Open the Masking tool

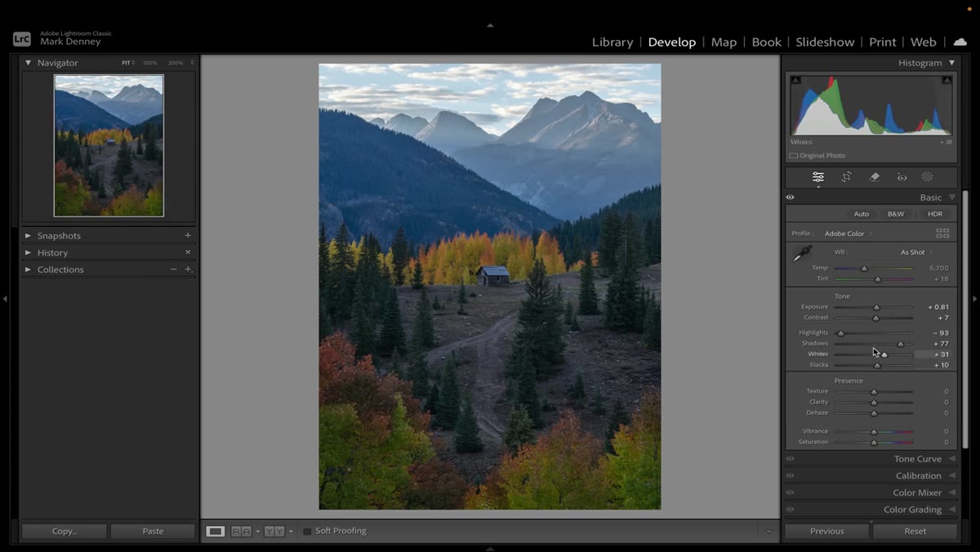pos(927,177)
